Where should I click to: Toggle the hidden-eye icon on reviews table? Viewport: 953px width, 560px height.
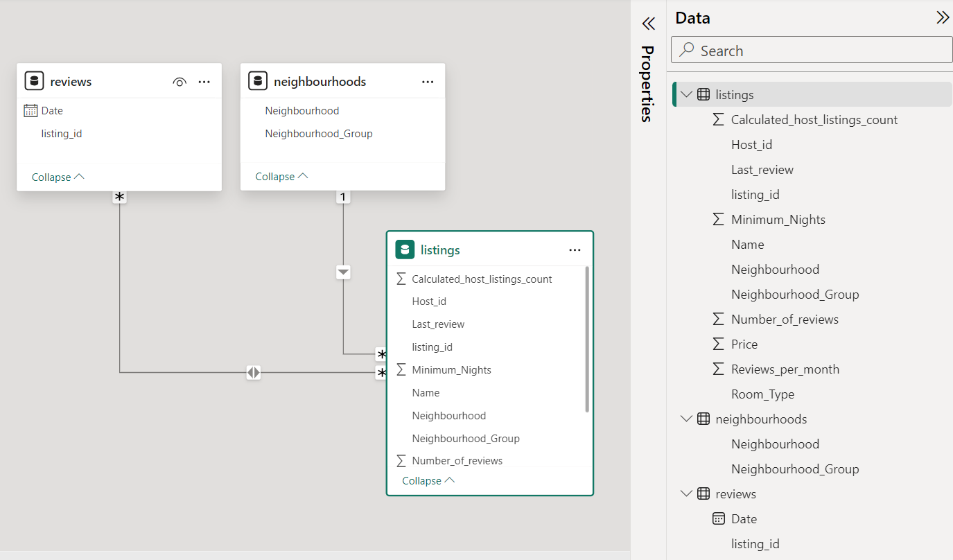(x=180, y=81)
